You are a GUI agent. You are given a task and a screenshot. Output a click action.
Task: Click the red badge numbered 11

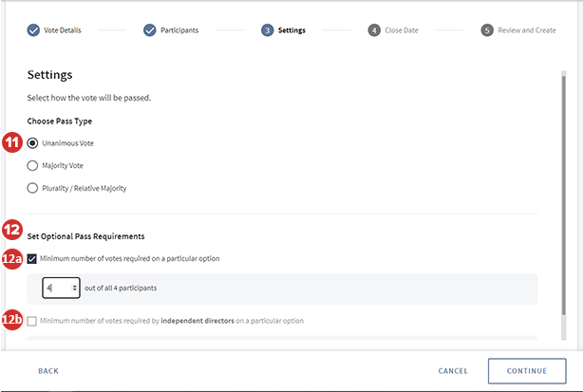point(12,143)
